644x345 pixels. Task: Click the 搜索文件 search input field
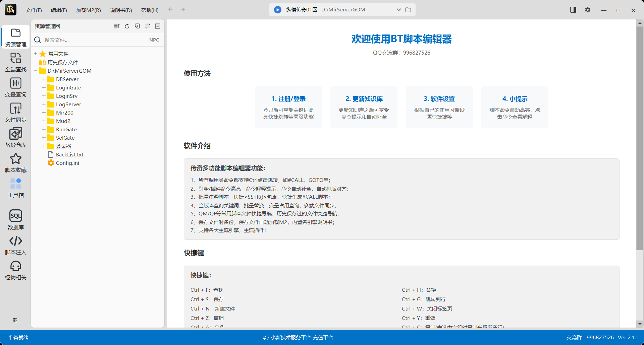click(96, 40)
